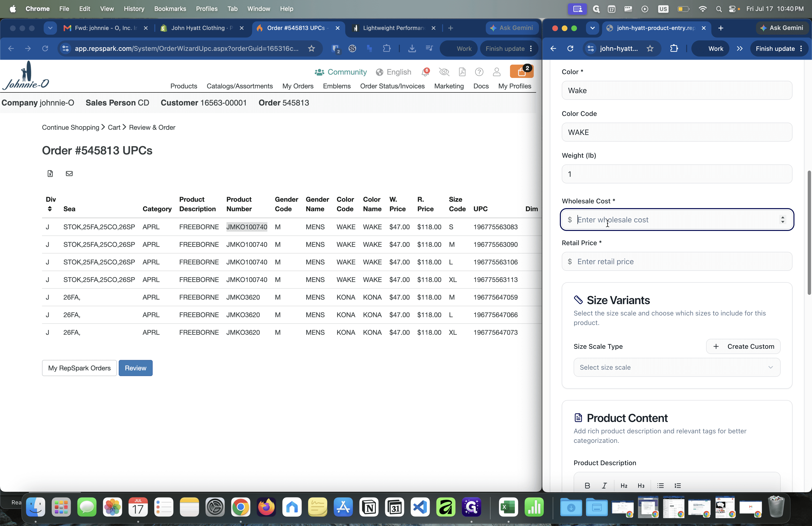
Task: Open the user account icon in RepSpark
Action: coord(496,72)
